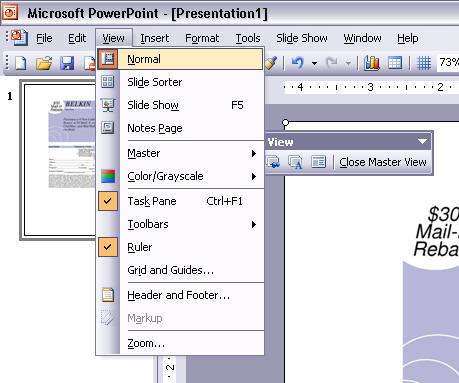Click the Slide Sorter view icon in the menu

(x=108, y=82)
